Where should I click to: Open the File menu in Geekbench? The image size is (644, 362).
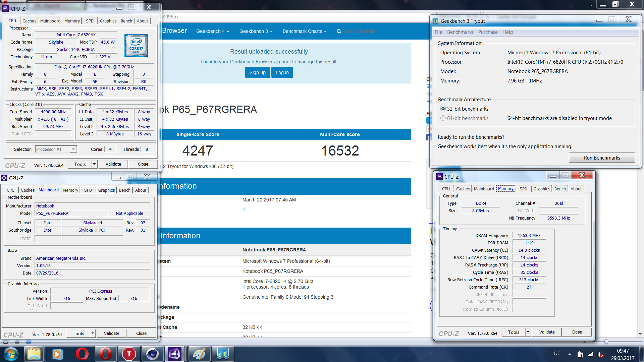[438, 32]
